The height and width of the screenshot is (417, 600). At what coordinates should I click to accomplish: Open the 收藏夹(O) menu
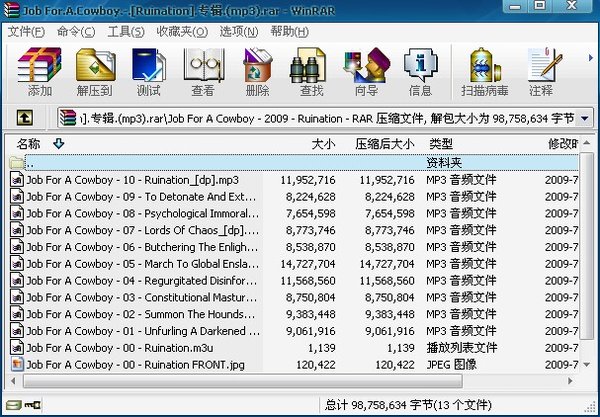[x=182, y=32]
